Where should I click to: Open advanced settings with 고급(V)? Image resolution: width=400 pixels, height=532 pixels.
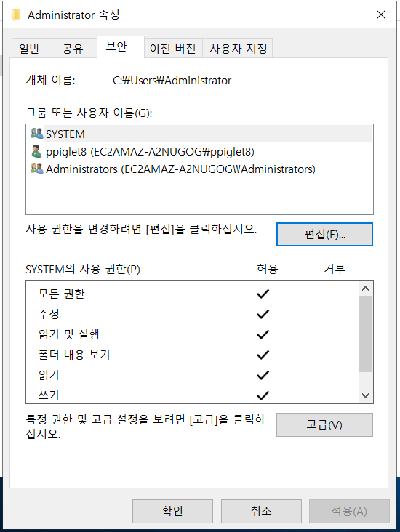coord(324,424)
